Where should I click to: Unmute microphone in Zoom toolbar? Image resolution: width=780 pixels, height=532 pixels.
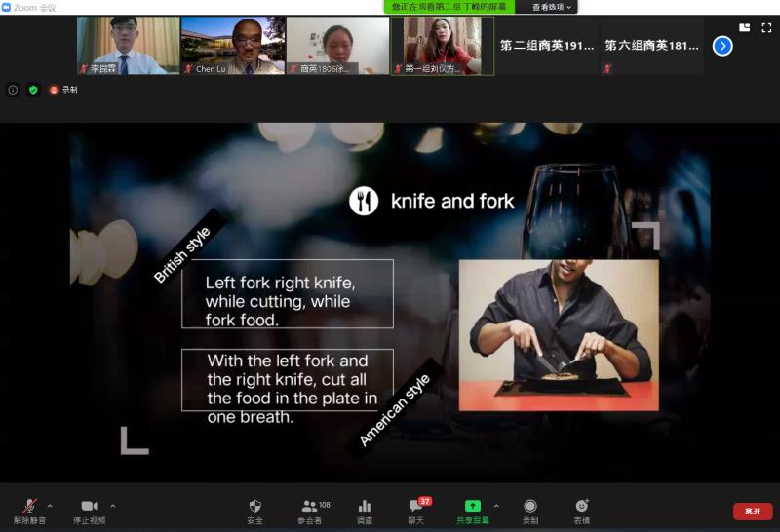coord(29,512)
